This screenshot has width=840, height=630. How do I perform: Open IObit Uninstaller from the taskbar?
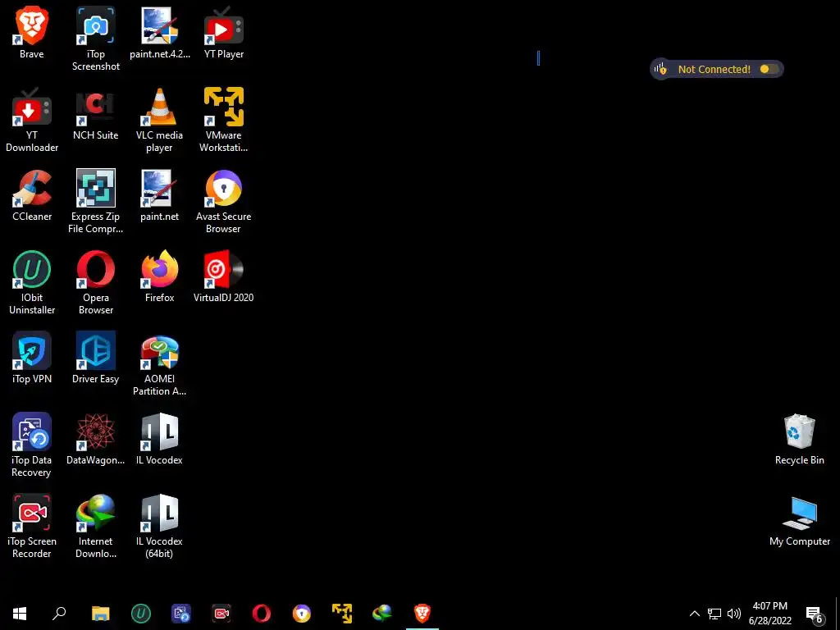point(141,614)
